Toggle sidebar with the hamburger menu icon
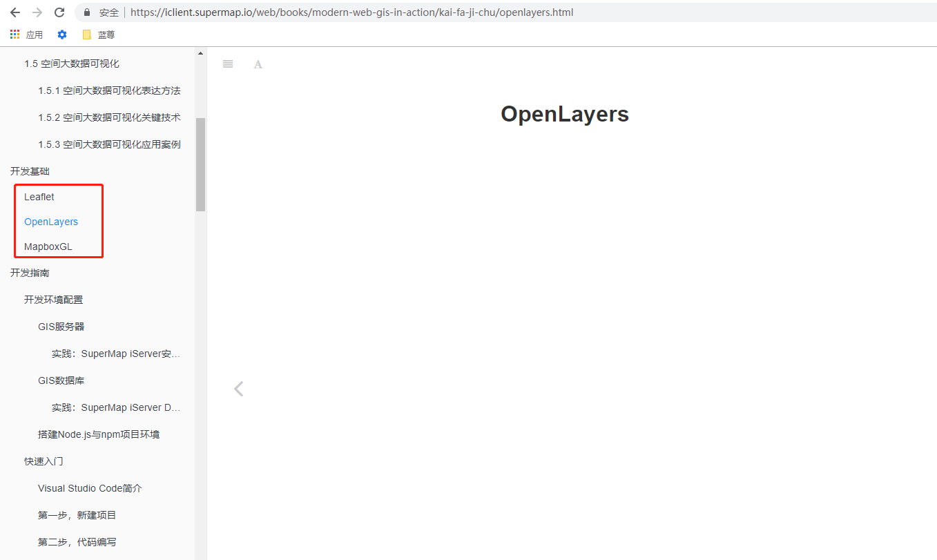The width and height of the screenshot is (937, 560). click(228, 64)
